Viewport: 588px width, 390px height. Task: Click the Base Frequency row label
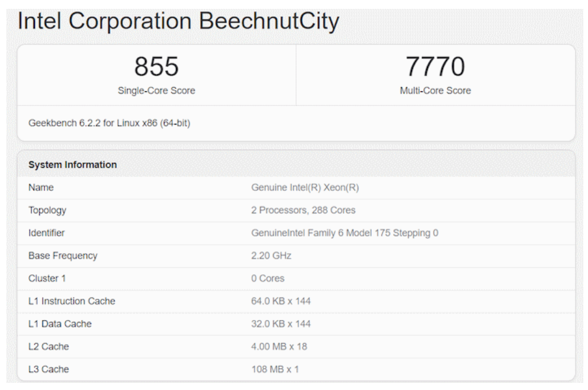click(x=63, y=256)
